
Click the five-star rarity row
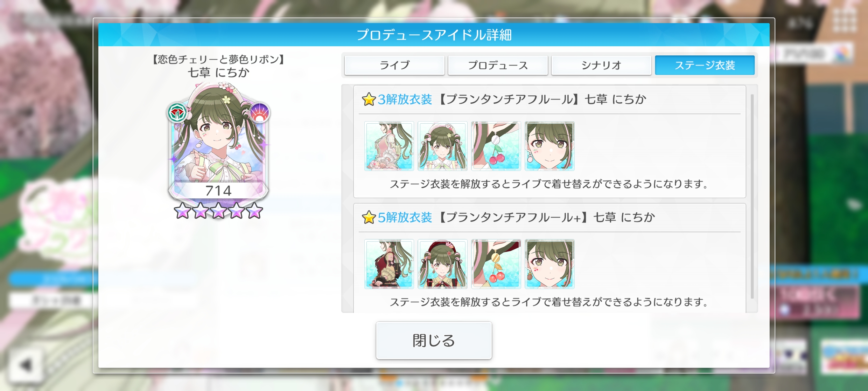point(218,211)
